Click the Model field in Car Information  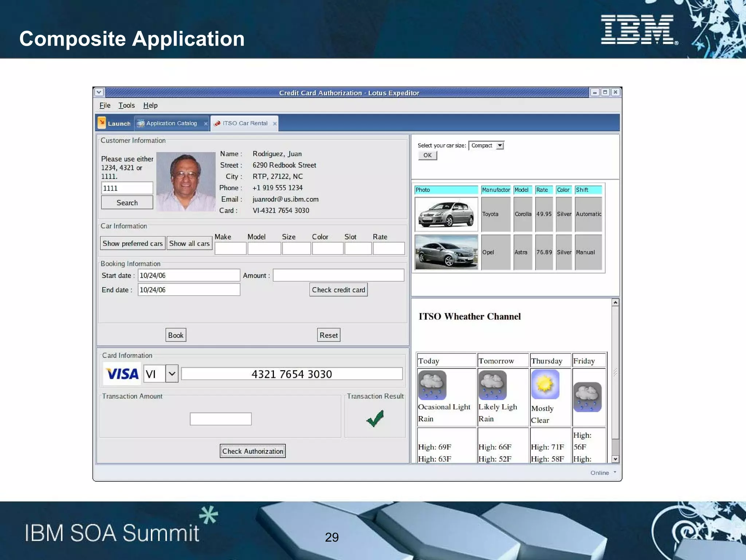point(264,248)
